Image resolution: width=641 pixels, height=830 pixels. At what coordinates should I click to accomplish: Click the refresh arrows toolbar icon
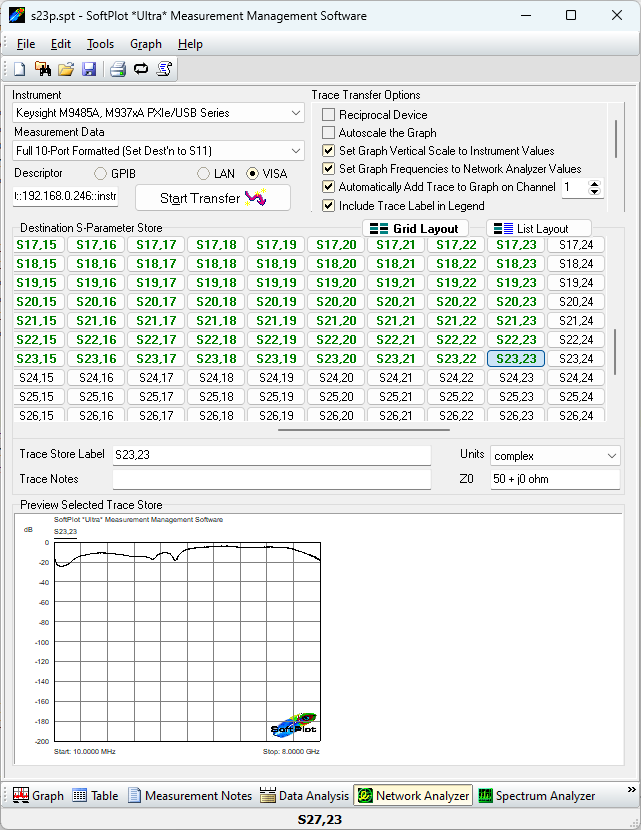[141, 69]
